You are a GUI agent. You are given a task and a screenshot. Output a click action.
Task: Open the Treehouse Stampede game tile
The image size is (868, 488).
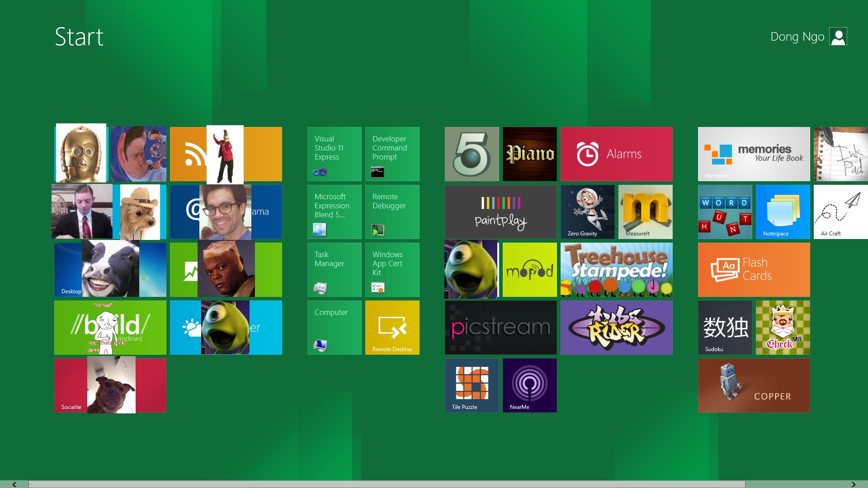coord(616,270)
